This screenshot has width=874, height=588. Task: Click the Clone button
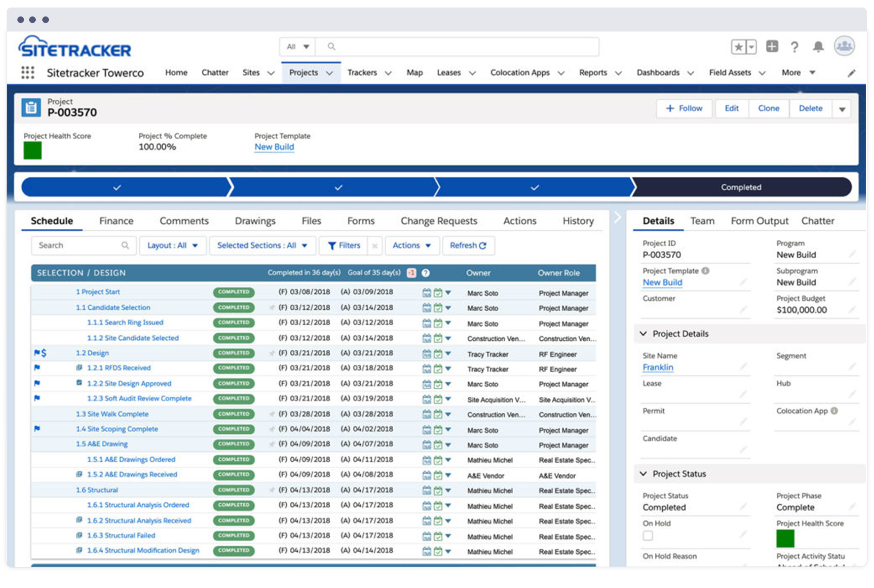[769, 109]
